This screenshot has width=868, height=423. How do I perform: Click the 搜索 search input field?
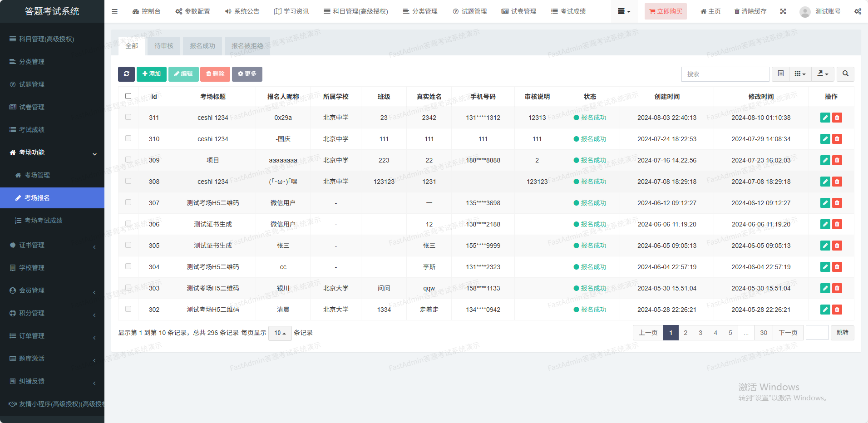click(x=725, y=74)
